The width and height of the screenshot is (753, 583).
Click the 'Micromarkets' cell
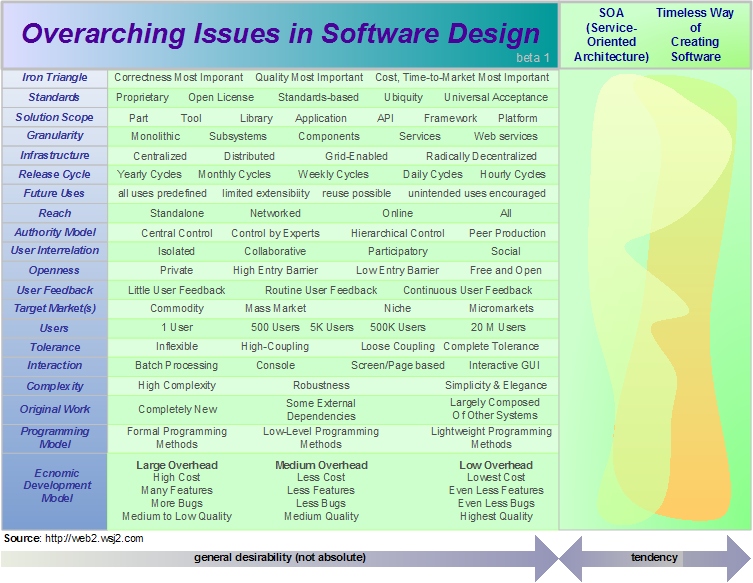point(501,308)
